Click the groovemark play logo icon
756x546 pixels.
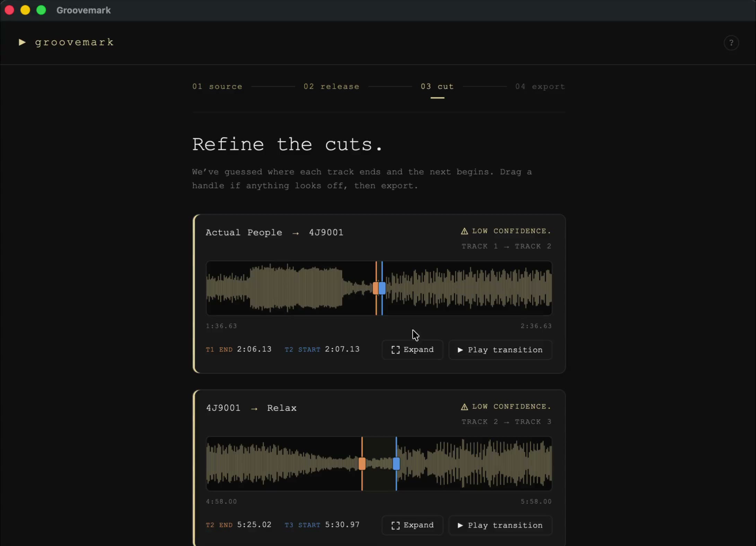[22, 42]
